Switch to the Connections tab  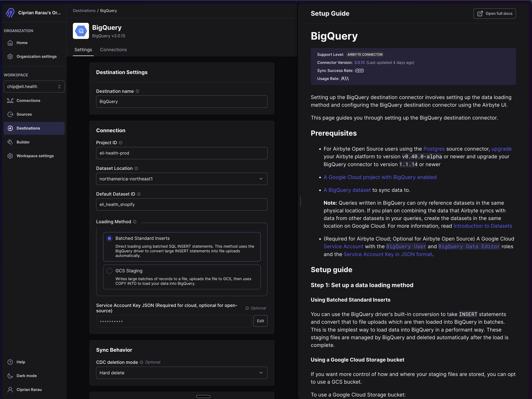tap(113, 50)
